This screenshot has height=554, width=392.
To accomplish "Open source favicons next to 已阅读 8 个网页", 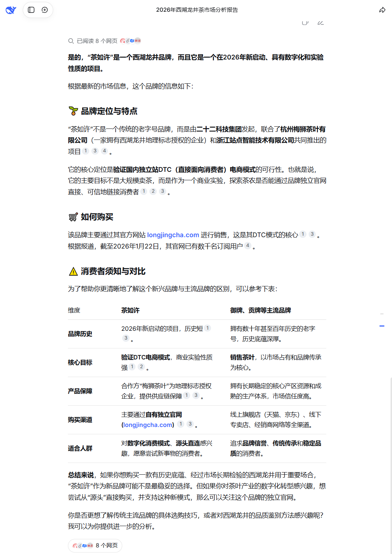I will click(x=130, y=41).
